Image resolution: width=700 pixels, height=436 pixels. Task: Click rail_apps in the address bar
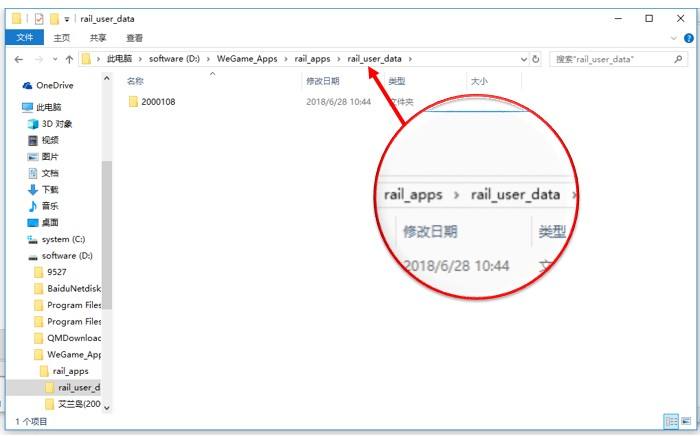click(312, 58)
